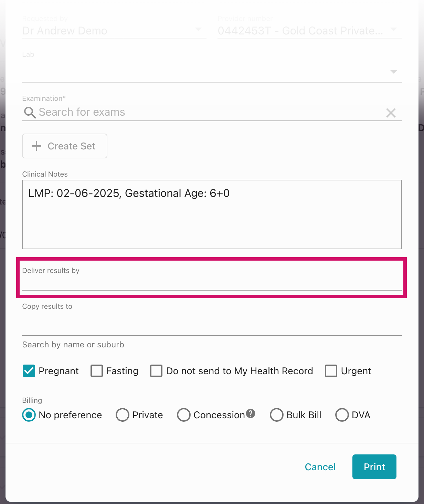
Task: Cancel the request form
Action: (320, 467)
